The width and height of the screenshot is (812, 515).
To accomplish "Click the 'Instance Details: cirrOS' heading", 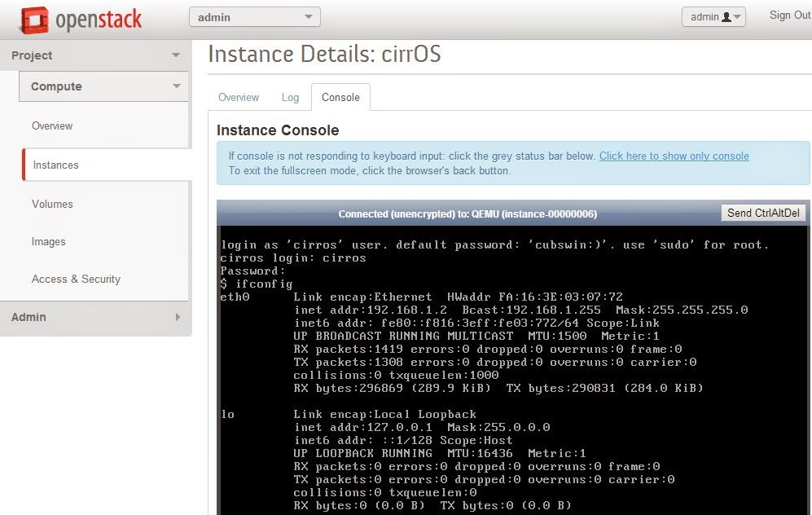I will (x=324, y=54).
